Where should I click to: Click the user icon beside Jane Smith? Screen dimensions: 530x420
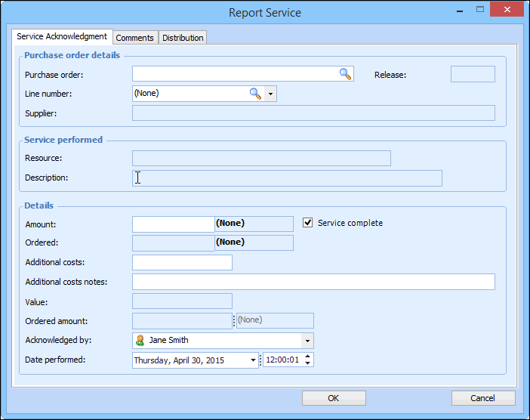[140, 341]
